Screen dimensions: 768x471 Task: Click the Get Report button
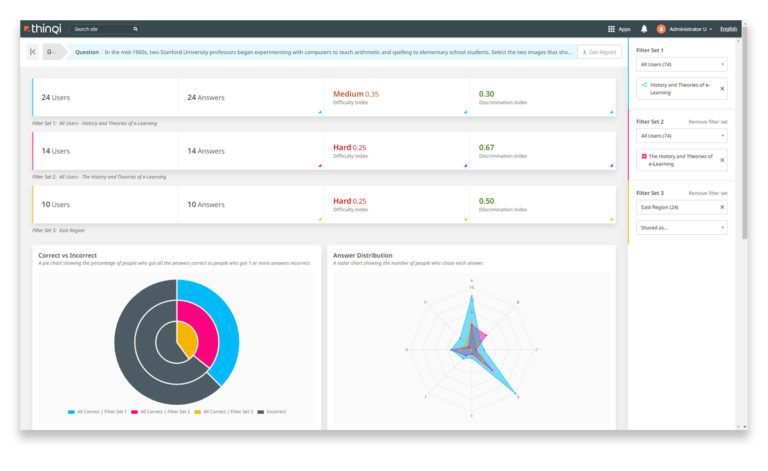pos(600,52)
